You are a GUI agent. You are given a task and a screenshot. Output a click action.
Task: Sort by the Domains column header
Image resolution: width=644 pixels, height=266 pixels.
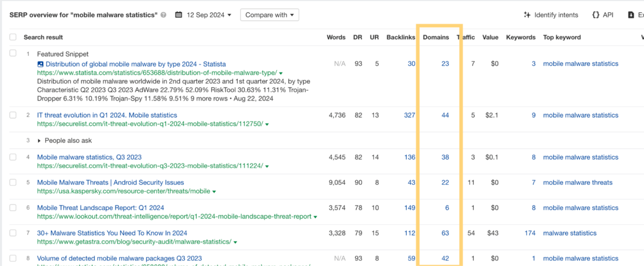(x=436, y=37)
